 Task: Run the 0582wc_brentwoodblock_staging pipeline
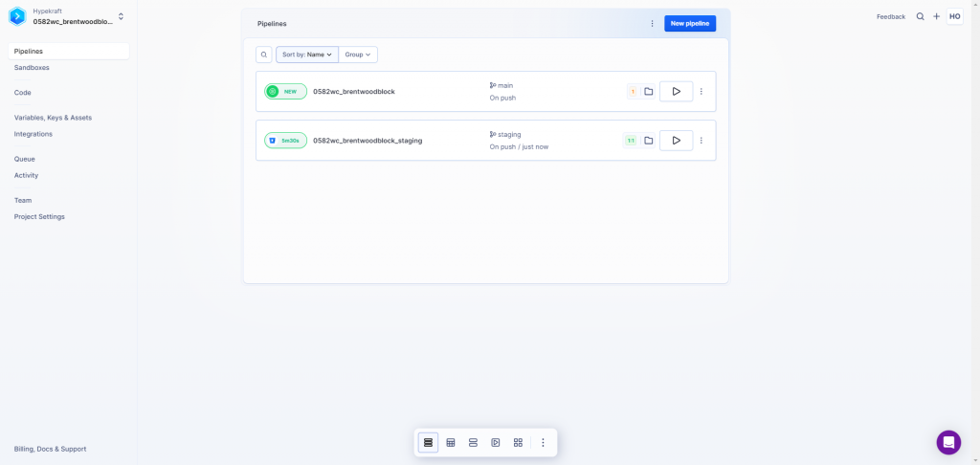[x=676, y=141]
